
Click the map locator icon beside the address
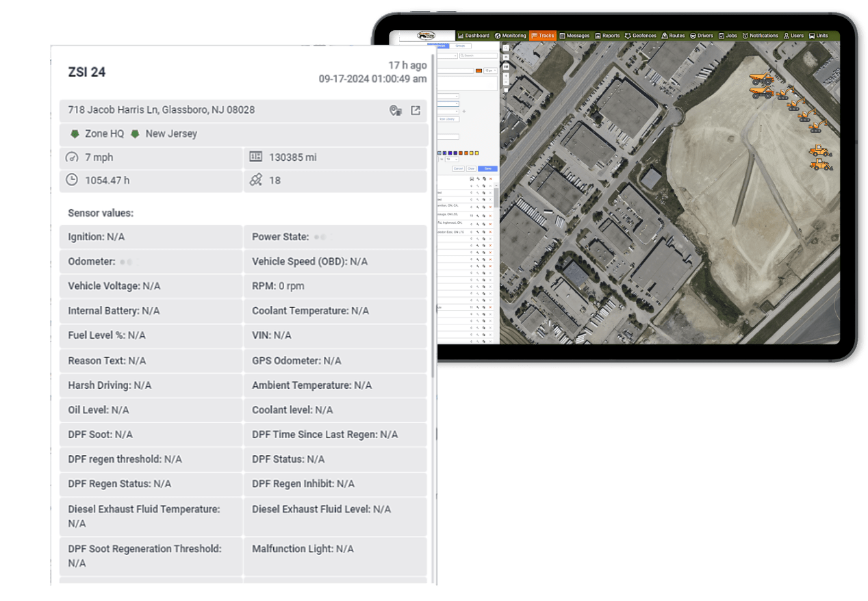point(395,110)
